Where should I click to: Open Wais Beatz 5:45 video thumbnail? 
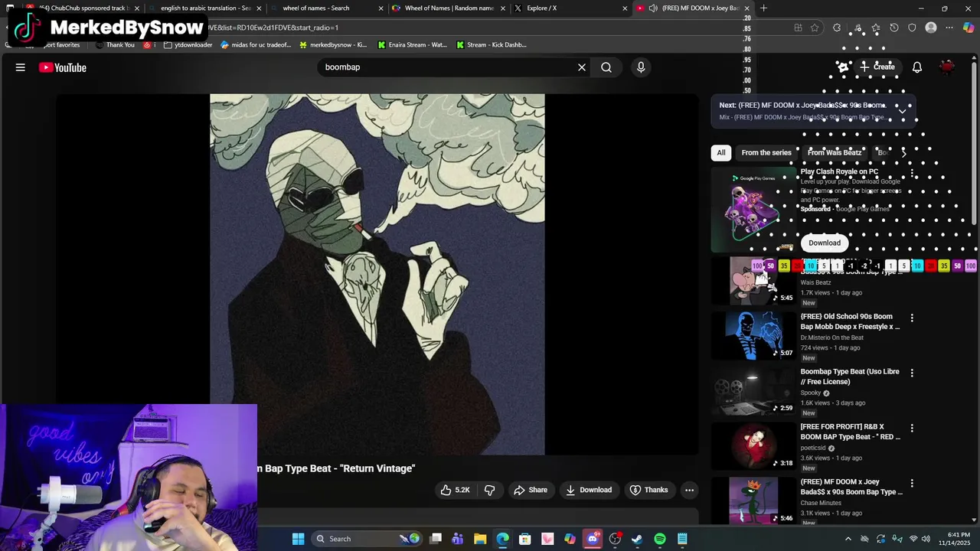(x=753, y=280)
